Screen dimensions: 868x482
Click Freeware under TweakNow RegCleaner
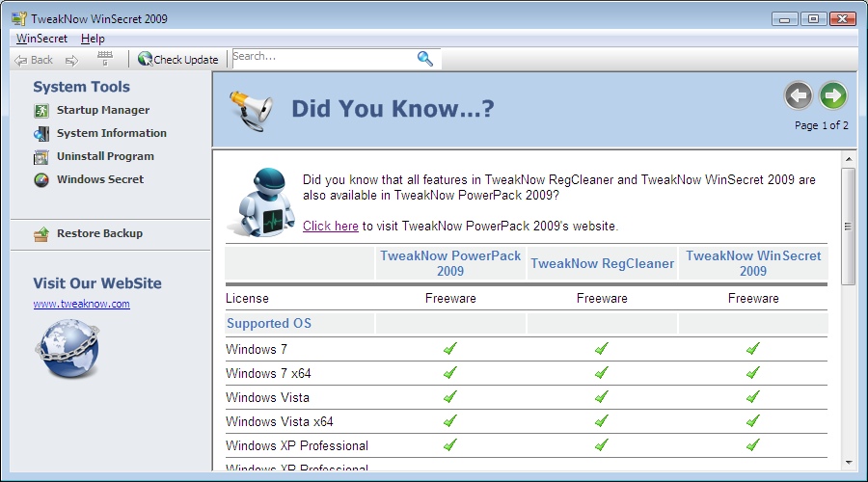[602, 298]
